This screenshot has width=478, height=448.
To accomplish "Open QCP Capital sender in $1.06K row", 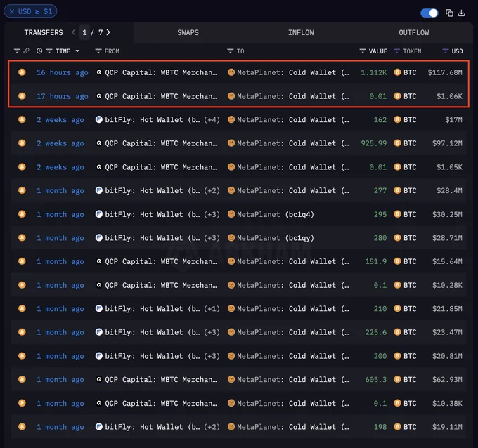I will pos(161,96).
